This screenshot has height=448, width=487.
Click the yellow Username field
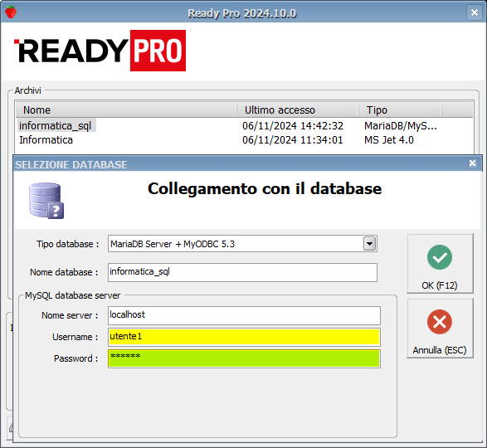(244, 337)
